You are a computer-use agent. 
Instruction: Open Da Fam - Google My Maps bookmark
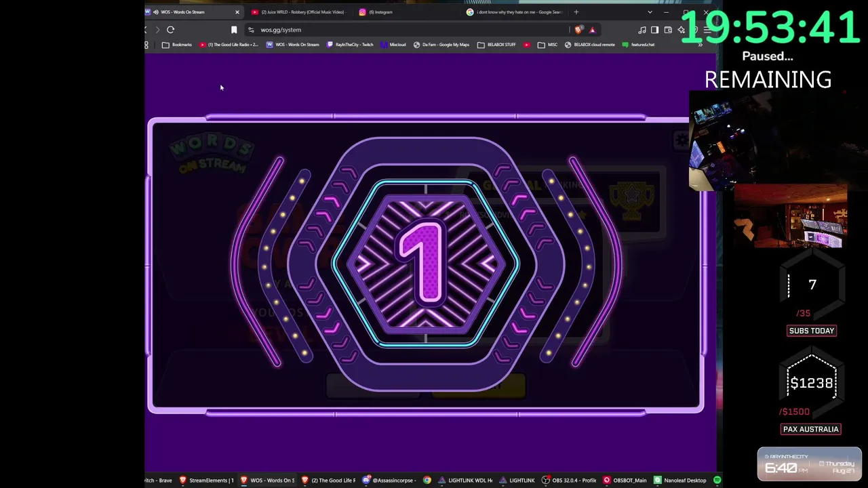point(441,45)
